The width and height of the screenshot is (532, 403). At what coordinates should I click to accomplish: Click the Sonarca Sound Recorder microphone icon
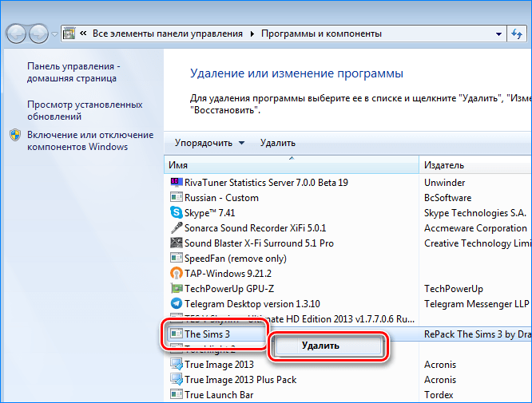(x=177, y=227)
